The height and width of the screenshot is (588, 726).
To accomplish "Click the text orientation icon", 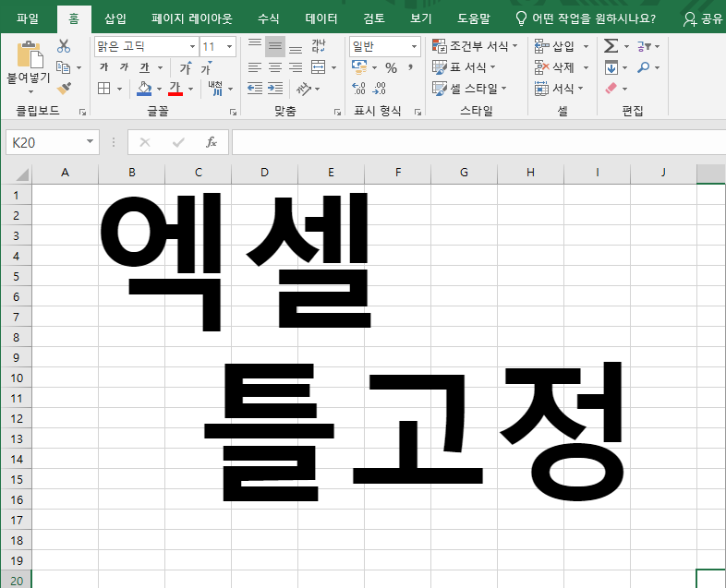I will [x=304, y=88].
